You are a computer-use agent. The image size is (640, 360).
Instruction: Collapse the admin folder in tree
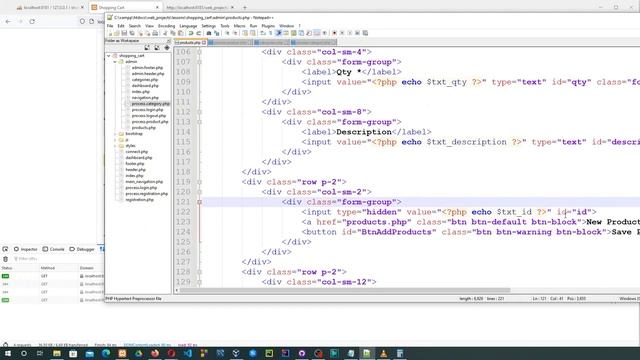pos(115,62)
